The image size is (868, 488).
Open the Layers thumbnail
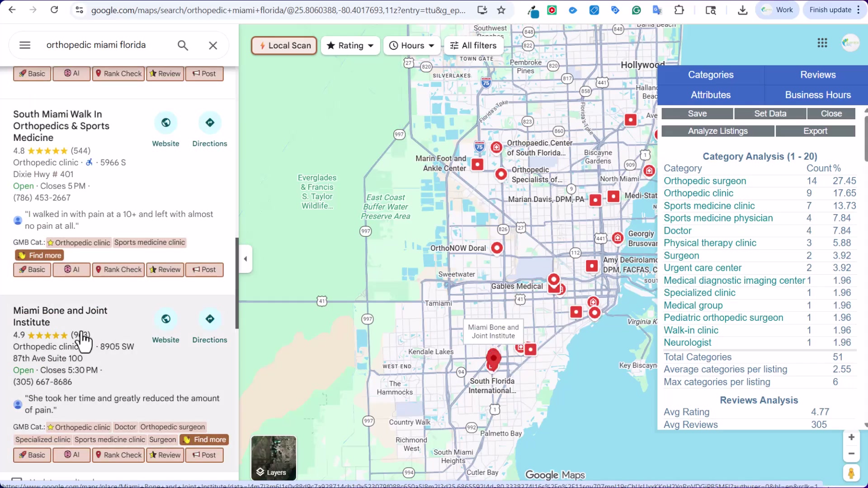pyautogui.click(x=274, y=458)
